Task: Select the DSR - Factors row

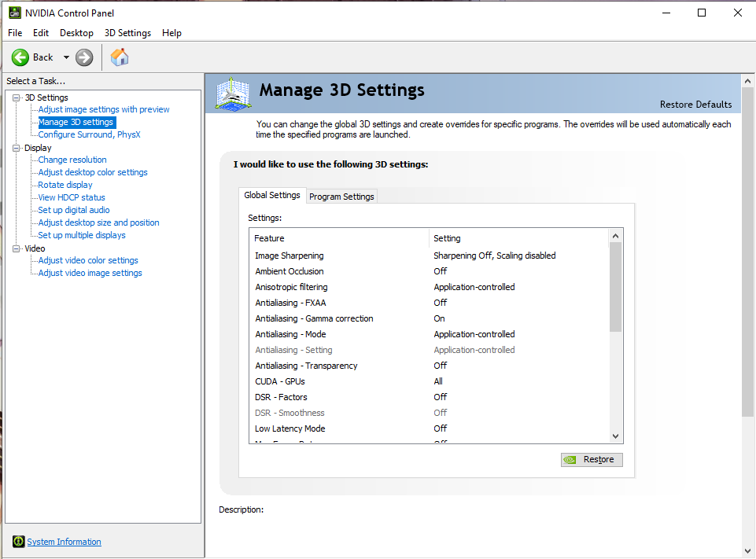Action: click(x=429, y=397)
